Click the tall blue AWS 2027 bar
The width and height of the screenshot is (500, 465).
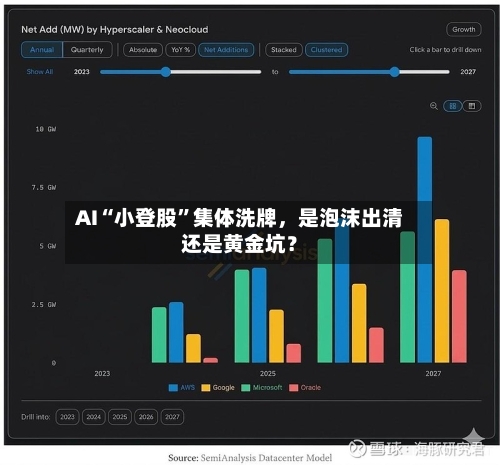click(425, 250)
